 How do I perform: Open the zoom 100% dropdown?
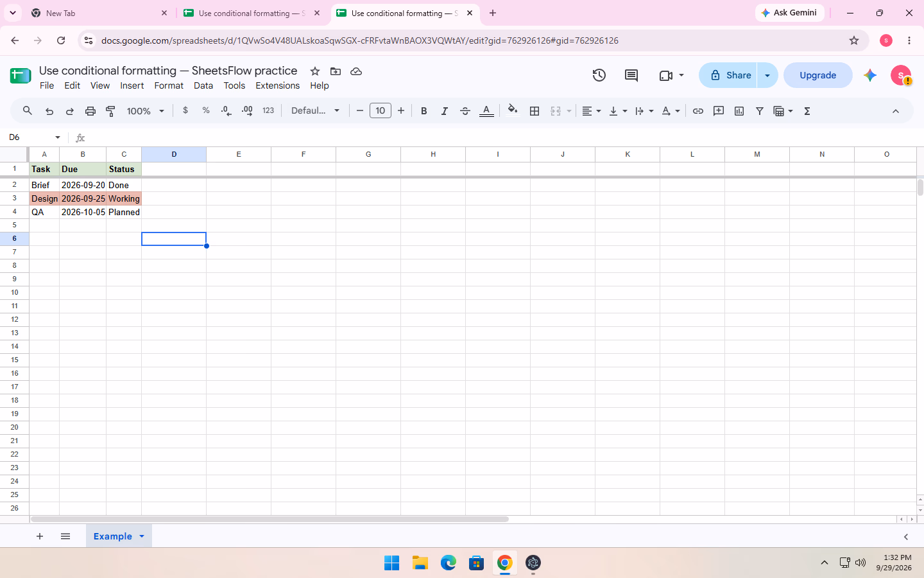pyautogui.click(x=146, y=111)
